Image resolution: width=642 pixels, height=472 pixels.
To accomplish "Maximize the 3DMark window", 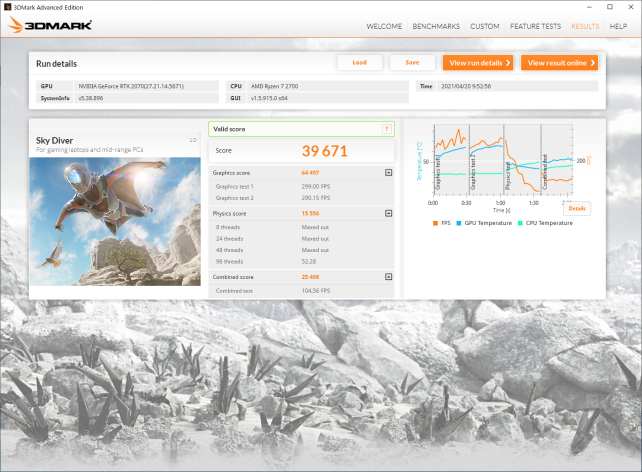I will (610, 7).
